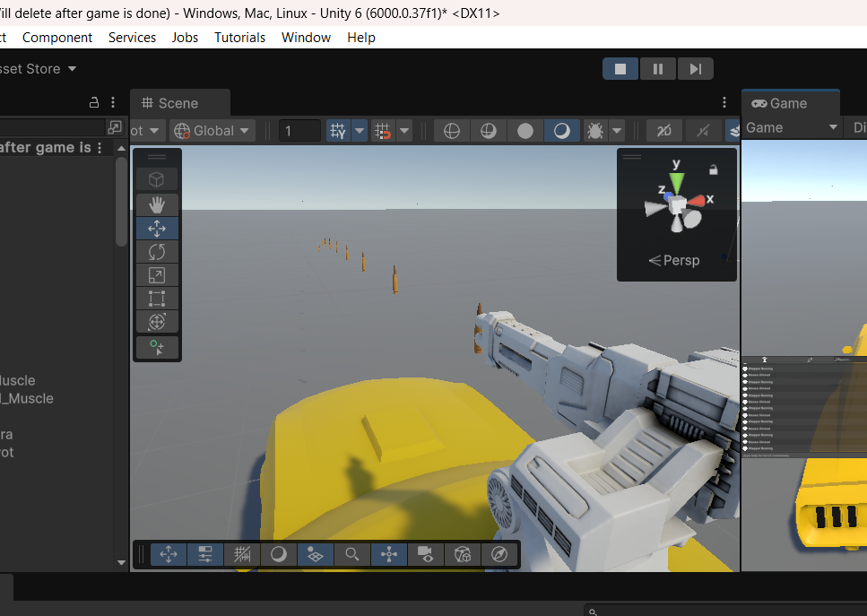Toggle the move-arrows overlay icon in the bottom bar

(169, 554)
